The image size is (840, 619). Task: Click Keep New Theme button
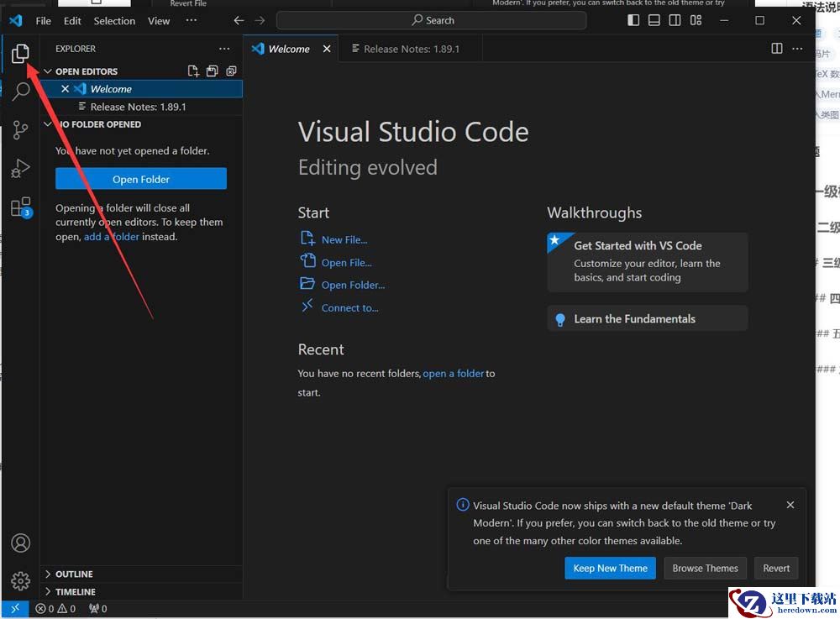[x=610, y=568]
